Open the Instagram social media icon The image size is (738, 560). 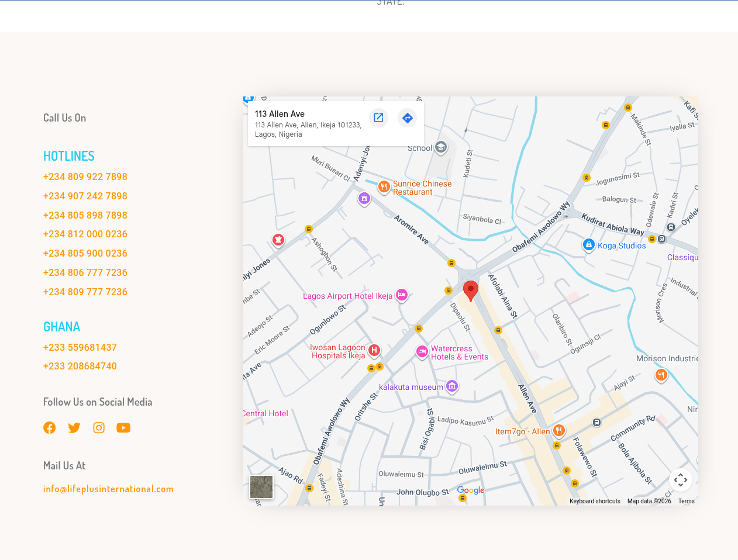click(x=99, y=428)
